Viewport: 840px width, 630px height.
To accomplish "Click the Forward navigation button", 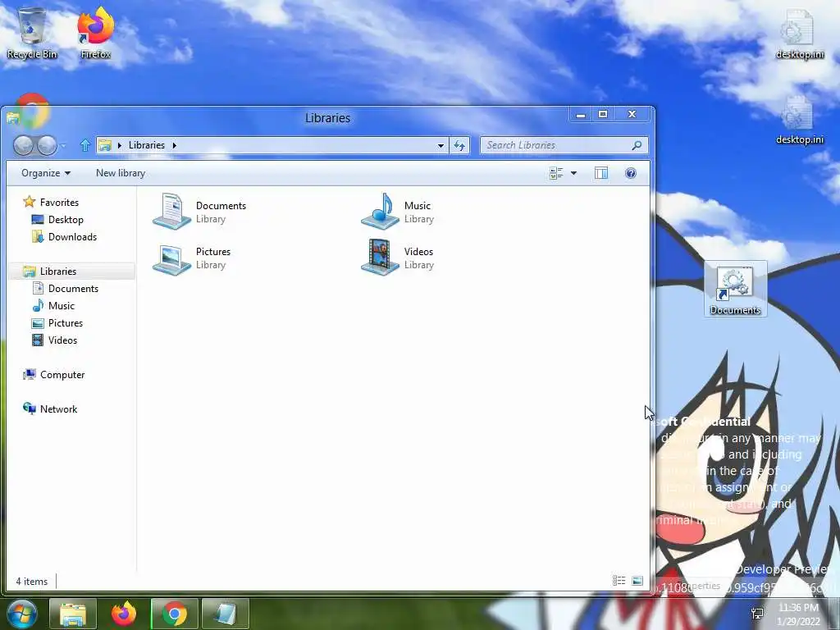I will (47, 145).
